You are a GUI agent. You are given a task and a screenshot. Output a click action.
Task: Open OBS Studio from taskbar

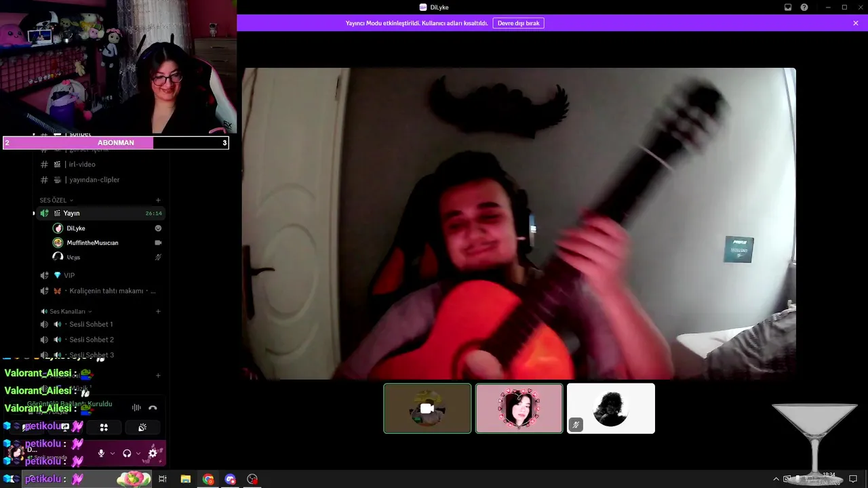pyautogui.click(x=253, y=479)
